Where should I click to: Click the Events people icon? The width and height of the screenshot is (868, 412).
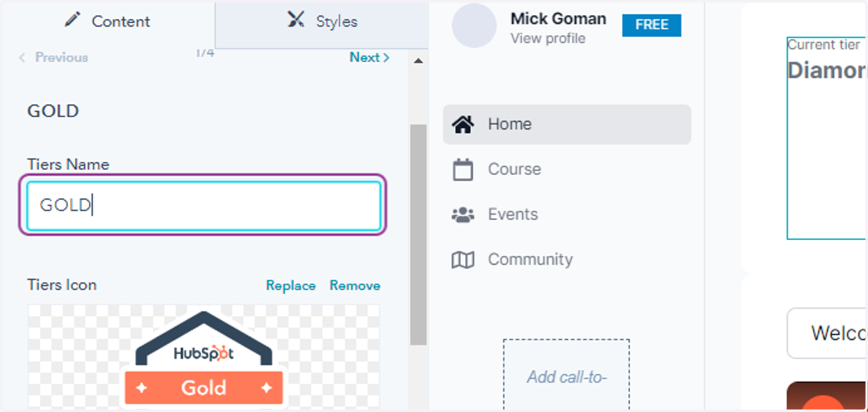tap(463, 215)
